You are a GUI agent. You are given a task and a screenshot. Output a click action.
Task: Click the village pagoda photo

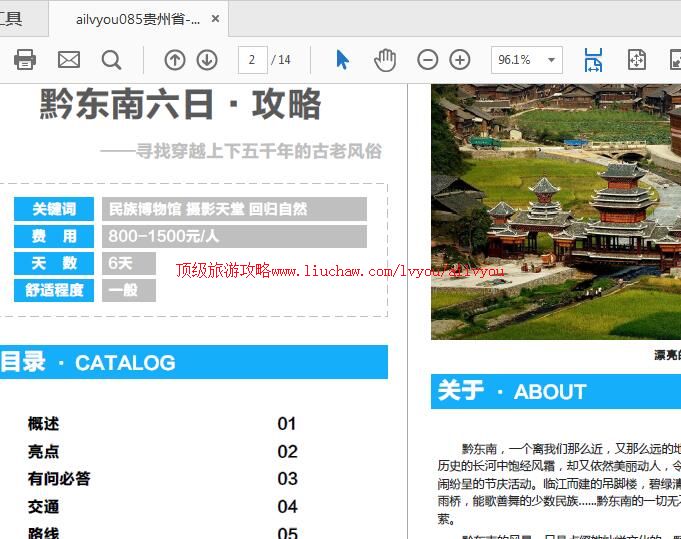click(x=555, y=212)
